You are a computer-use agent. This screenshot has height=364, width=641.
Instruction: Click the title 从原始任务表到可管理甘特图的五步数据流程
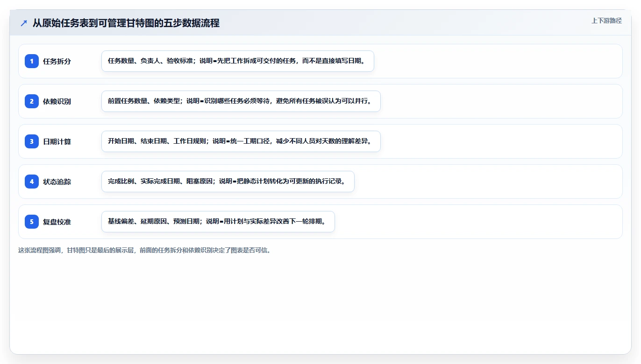[126, 23]
